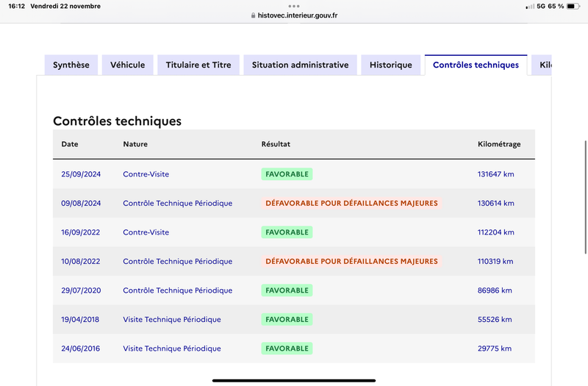Select the 131647 km mileage entry
588x386 pixels.
point(495,174)
